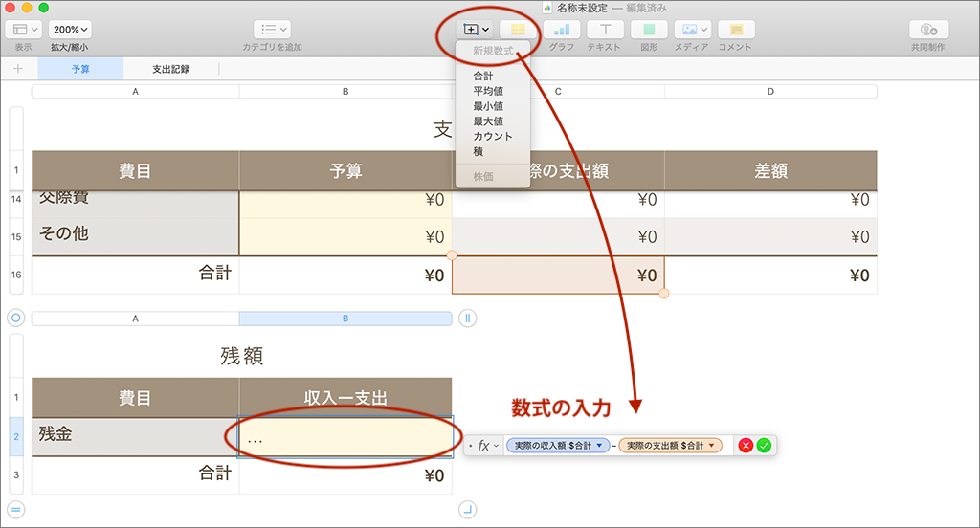Click the 合計 label cell in row 16
The height and width of the screenshot is (528, 980).
pos(135,275)
